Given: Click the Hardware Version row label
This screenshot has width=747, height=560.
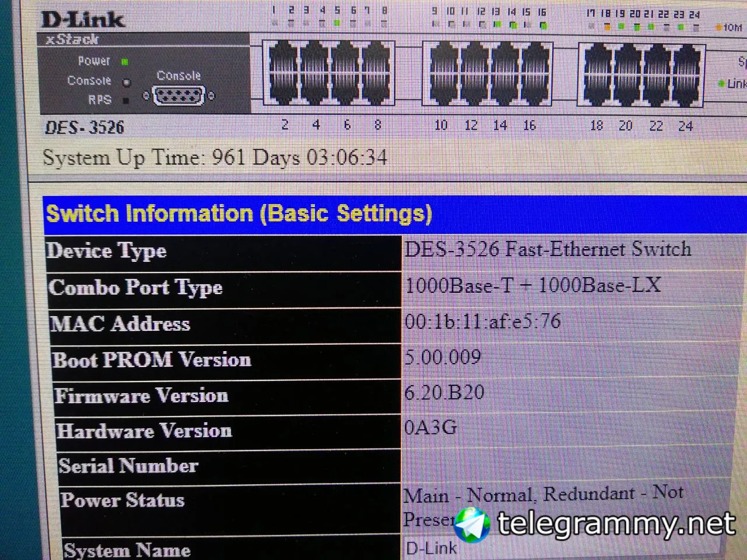Looking at the screenshot, I should [144, 430].
